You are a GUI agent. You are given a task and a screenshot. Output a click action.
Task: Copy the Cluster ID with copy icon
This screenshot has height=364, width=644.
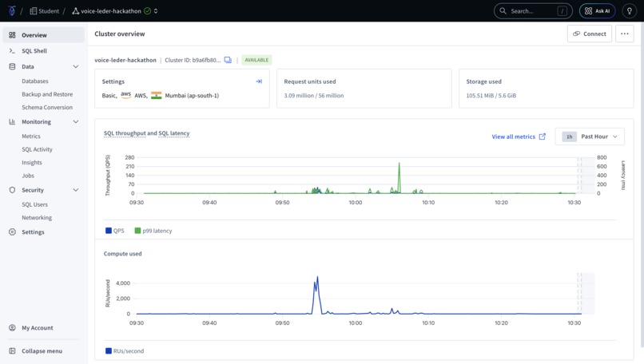point(228,60)
